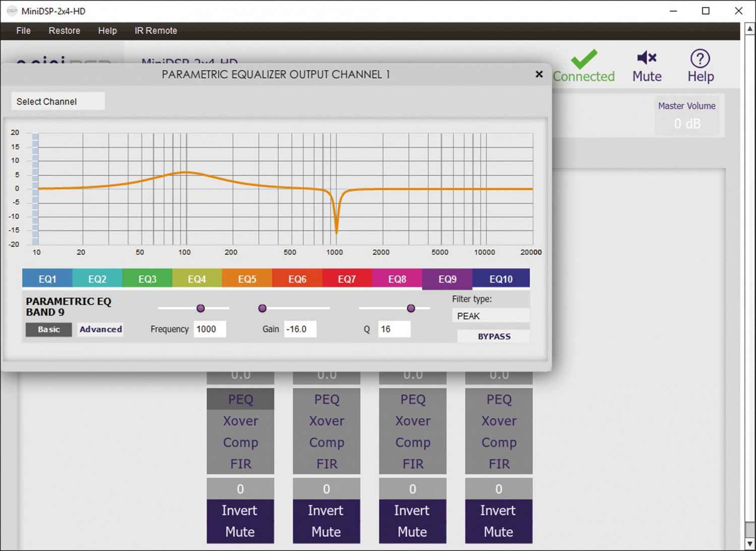Screen dimensions: 756x551
Task: Click the first output channel delay field
Action: pyautogui.click(x=240, y=489)
